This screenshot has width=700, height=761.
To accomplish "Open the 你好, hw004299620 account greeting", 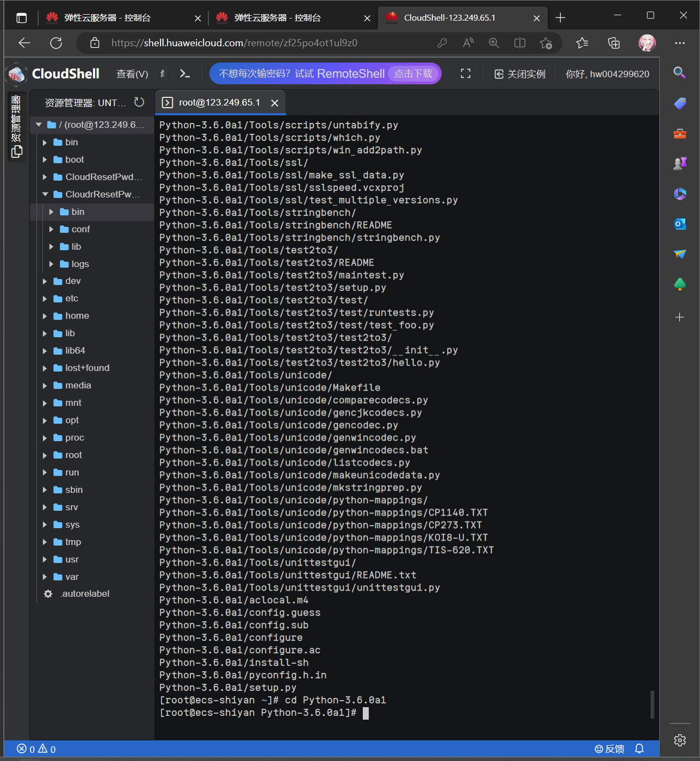I will tap(608, 74).
